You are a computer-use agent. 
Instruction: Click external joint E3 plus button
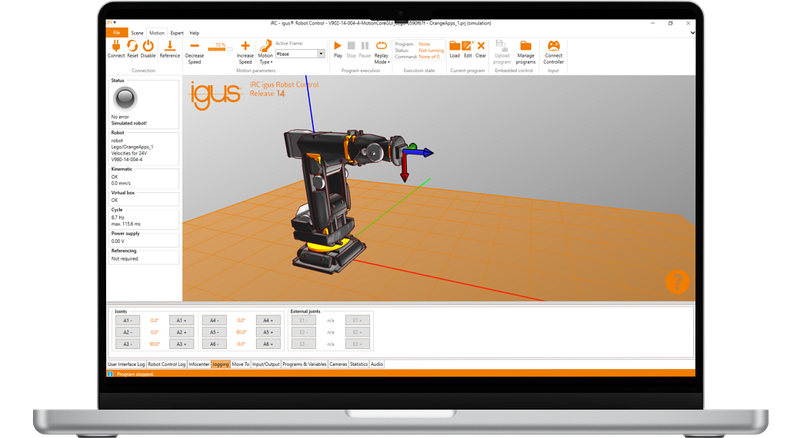pyautogui.click(x=357, y=344)
